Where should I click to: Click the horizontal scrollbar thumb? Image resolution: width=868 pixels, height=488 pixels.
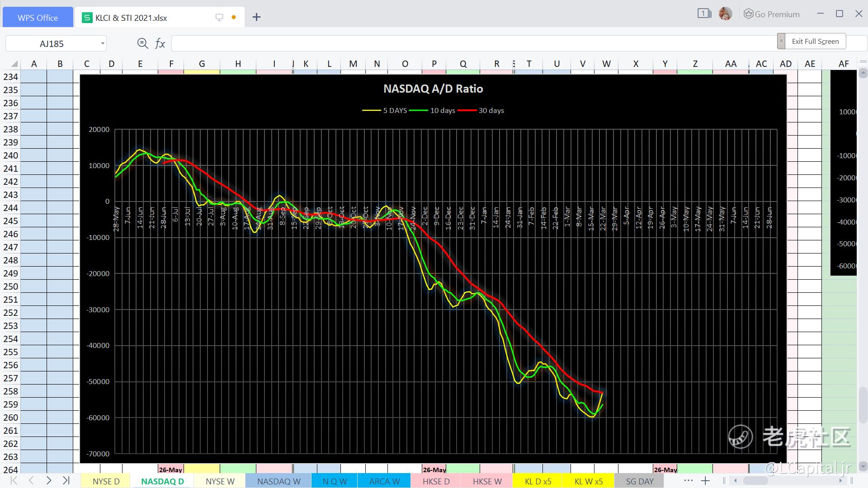point(755,480)
